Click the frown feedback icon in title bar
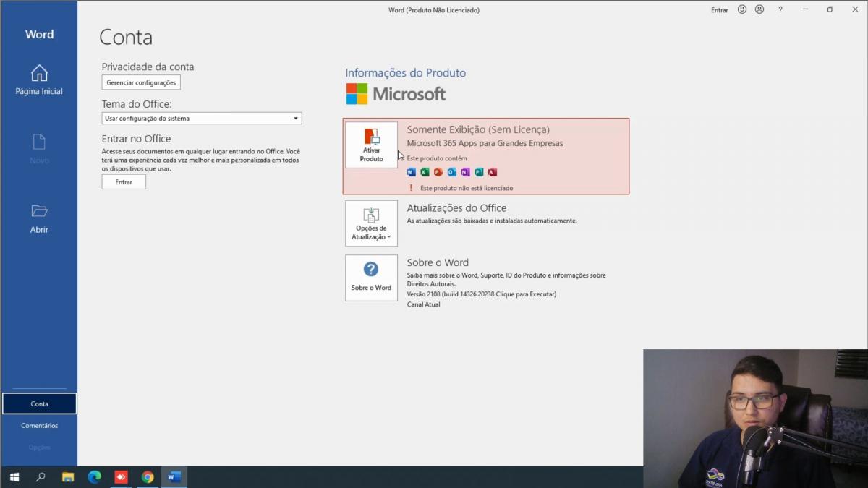 [759, 9]
